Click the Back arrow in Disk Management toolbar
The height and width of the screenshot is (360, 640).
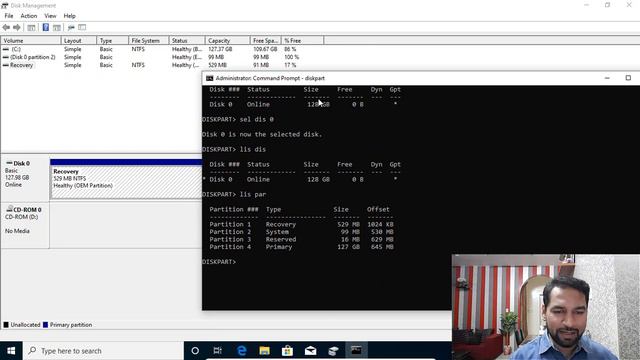point(6,27)
